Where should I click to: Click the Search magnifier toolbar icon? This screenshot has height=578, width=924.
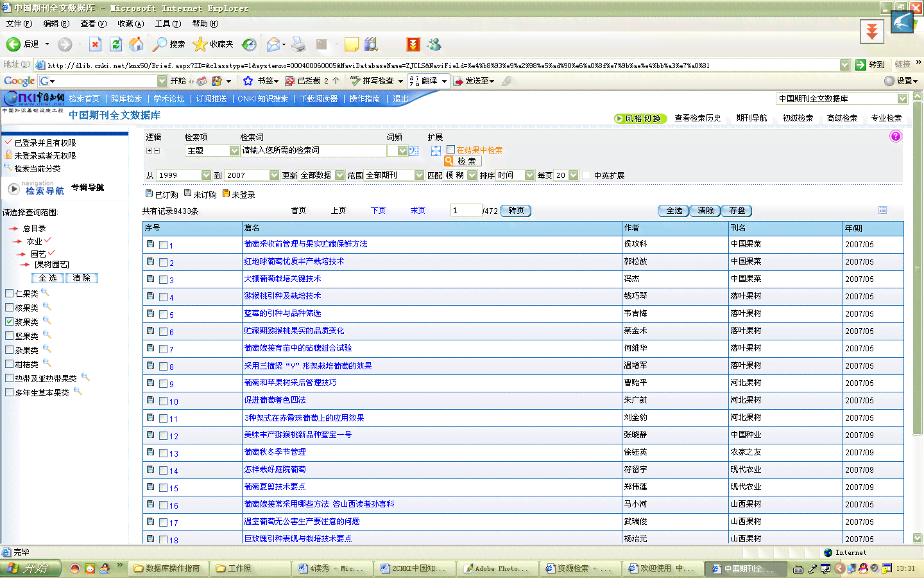tap(160, 44)
